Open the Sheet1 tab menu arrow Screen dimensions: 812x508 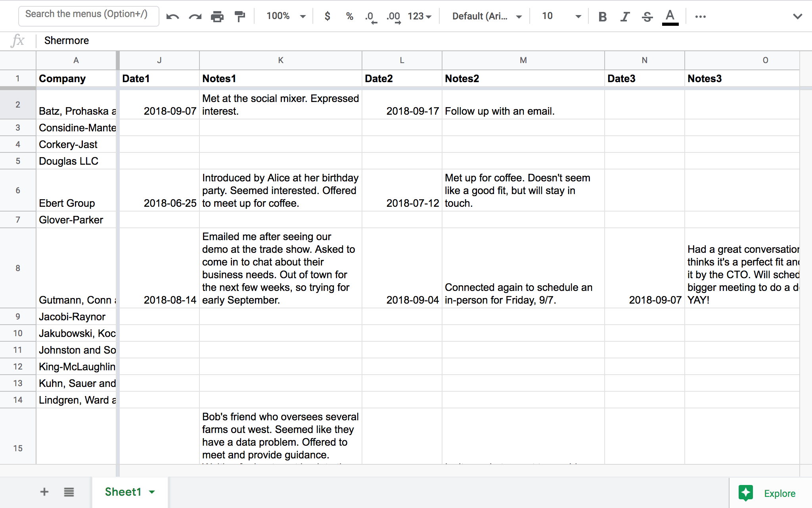151,492
